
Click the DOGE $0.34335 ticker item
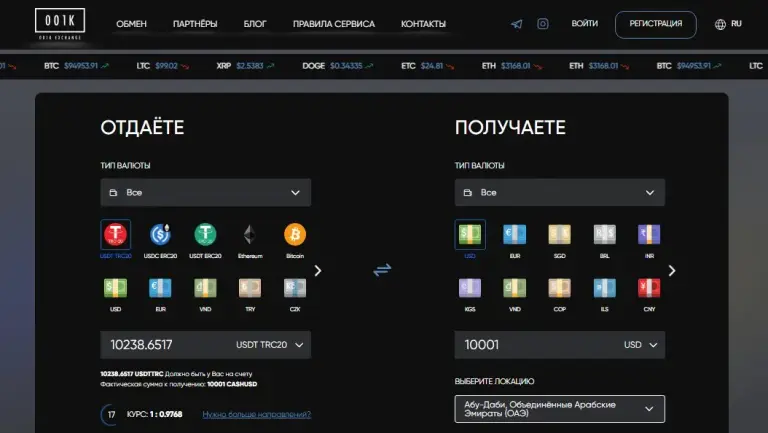coord(337,66)
